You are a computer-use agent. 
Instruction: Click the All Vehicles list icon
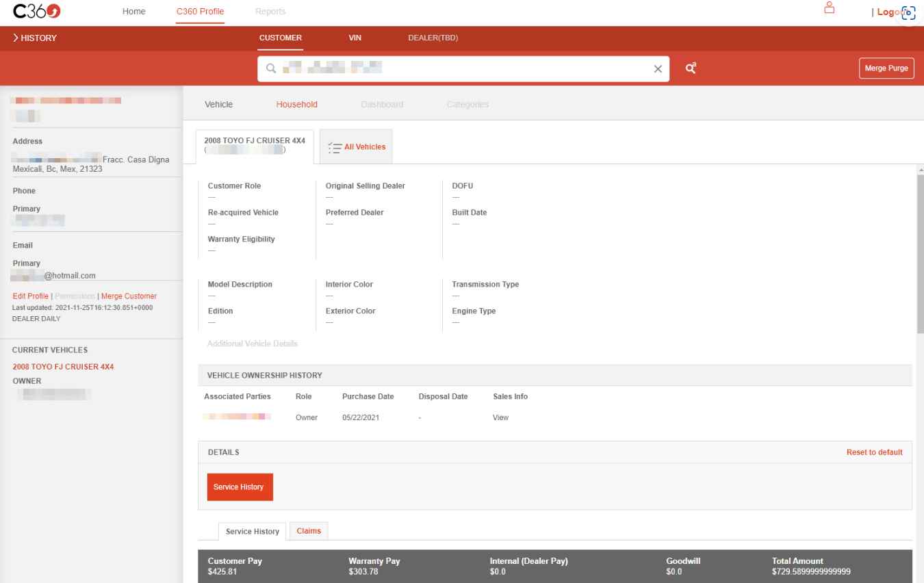click(335, 147)
